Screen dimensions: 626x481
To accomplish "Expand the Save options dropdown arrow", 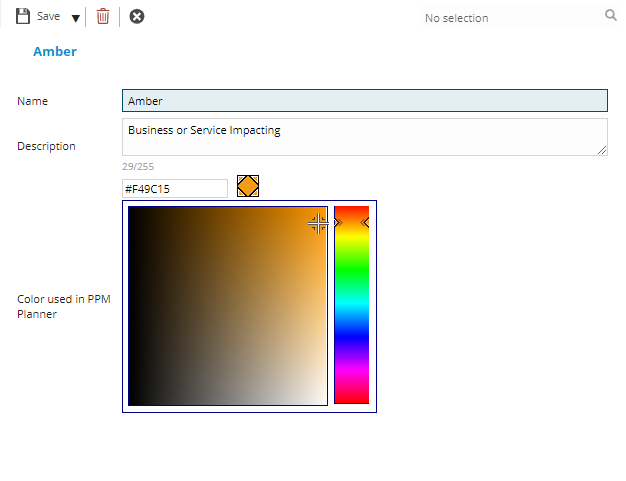I will coord(76,18).
